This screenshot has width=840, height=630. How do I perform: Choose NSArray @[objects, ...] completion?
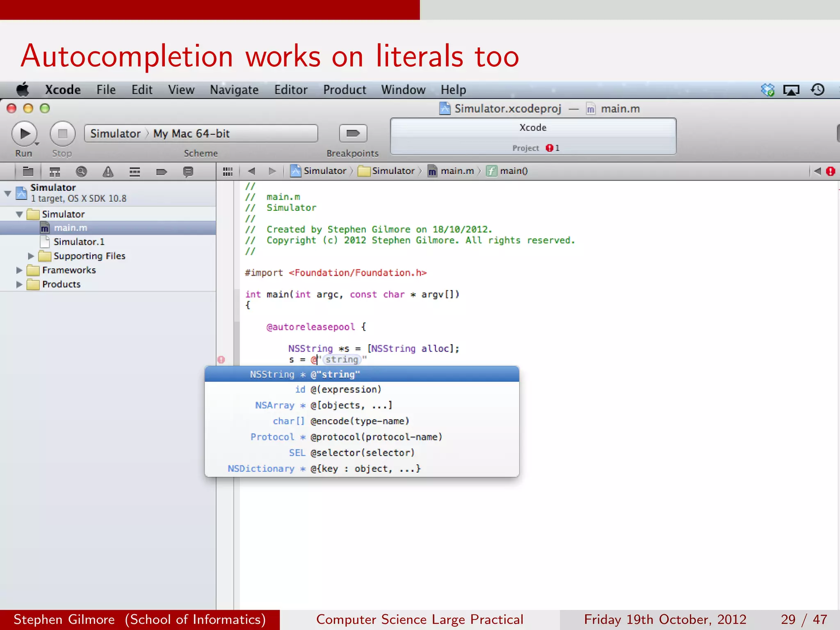pyautogui.click(x=362, y=405)
